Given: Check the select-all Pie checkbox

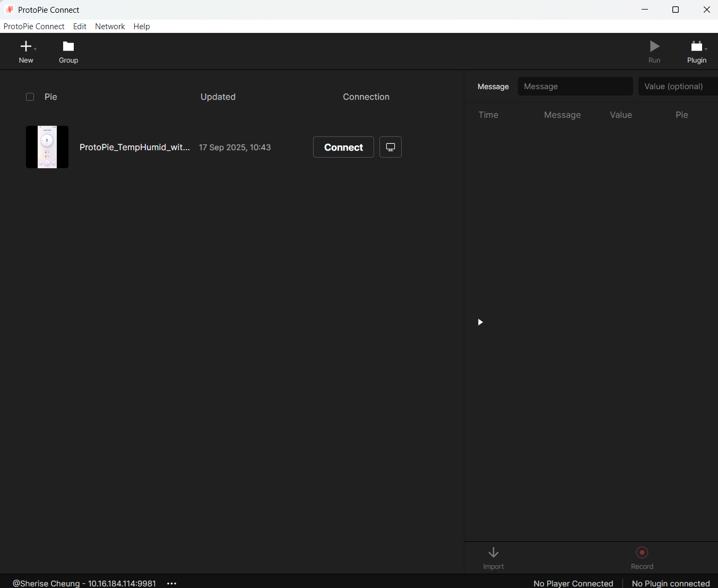Looking at the screenshot, I should [x=30, y=97].
